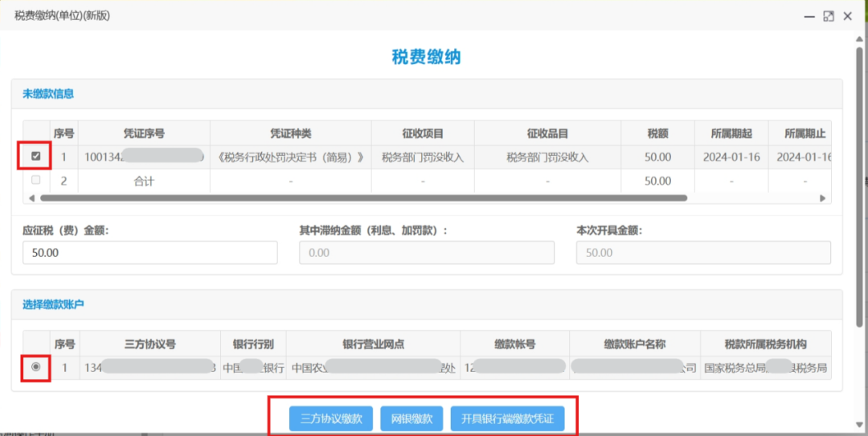Click the 所属期起 column header
The image size is (868, 436).
[732, 133]
